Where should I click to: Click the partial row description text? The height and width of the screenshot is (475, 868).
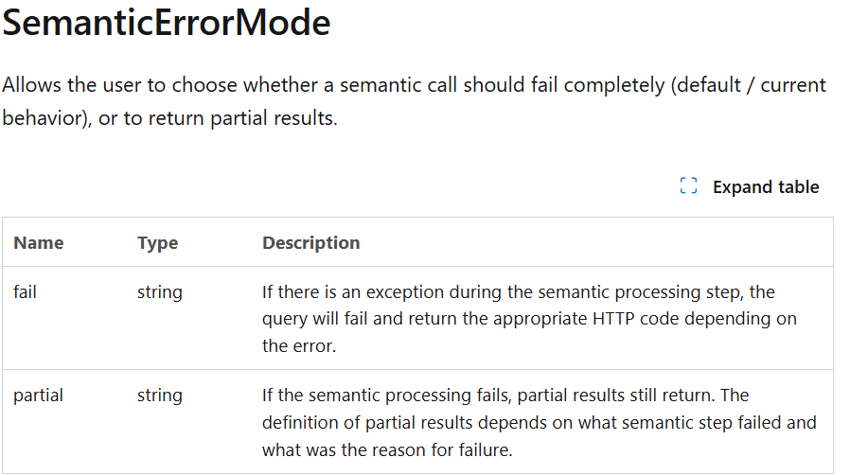click(x=540, y=422)
